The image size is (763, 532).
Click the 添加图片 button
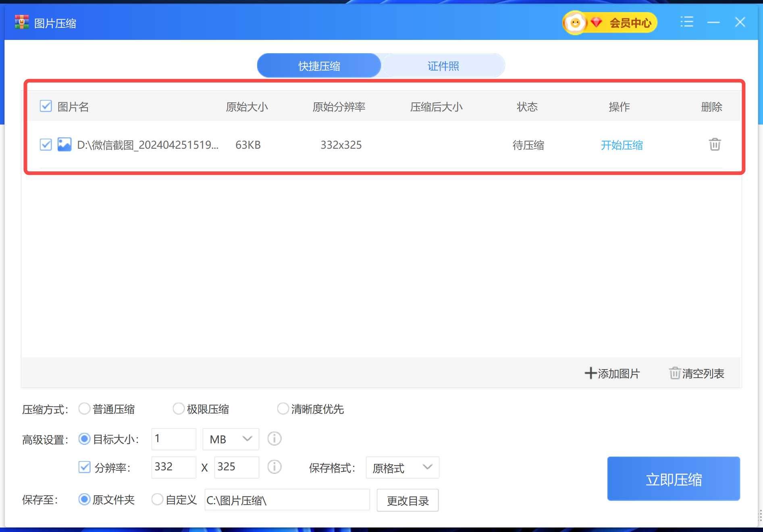click(x=612, y=373)
